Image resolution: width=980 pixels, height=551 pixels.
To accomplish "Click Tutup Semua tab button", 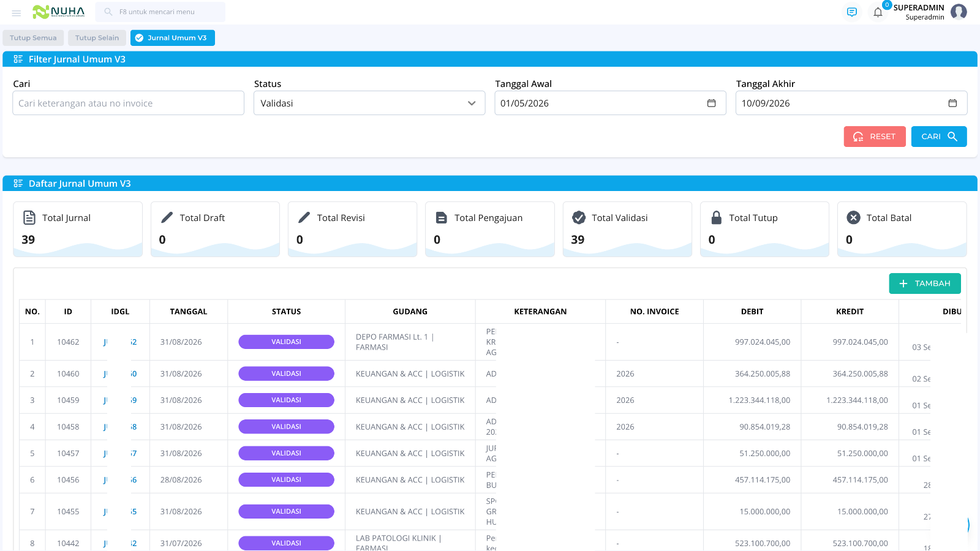I will 33,38.
